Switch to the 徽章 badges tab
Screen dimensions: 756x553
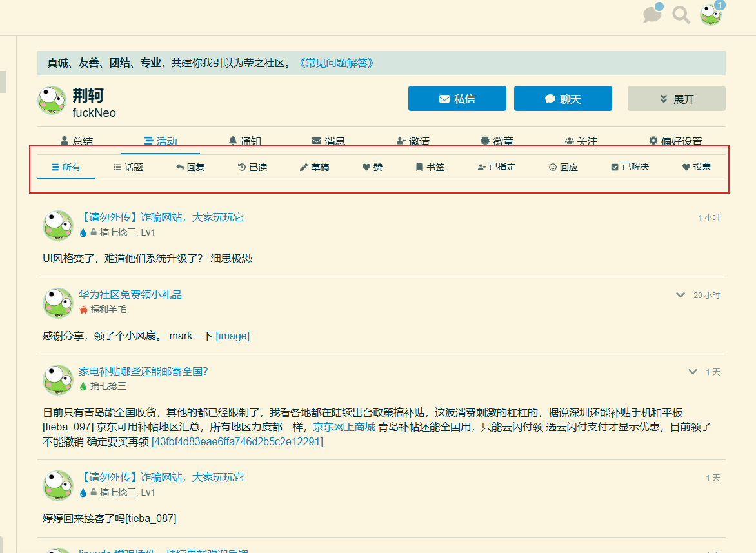tap(497, 141)
